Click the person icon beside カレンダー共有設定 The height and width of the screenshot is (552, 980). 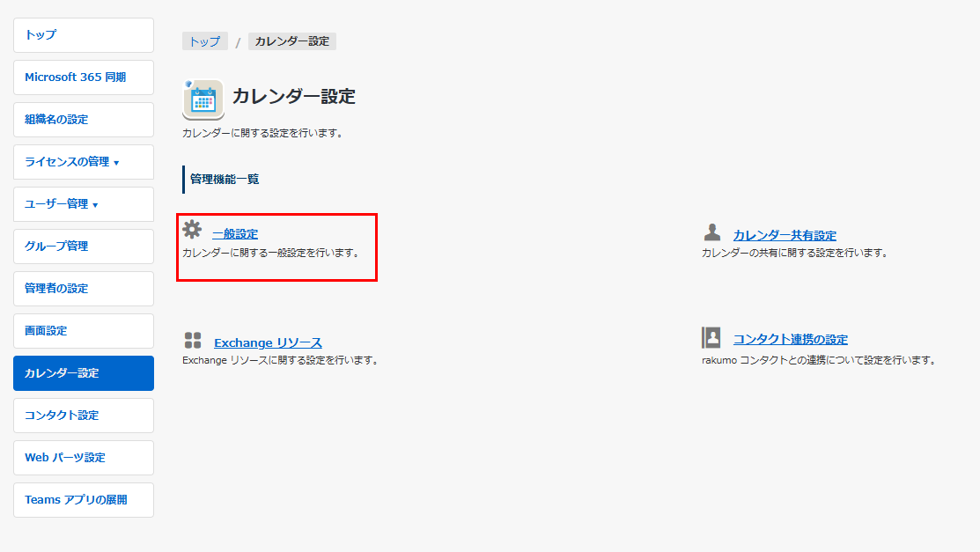tap(711, 232)
